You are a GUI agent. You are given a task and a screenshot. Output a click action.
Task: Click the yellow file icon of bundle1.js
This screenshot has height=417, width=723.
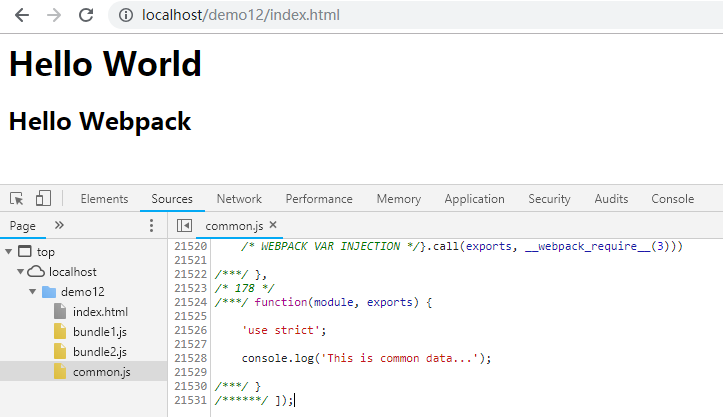click(x=60, y=331)
